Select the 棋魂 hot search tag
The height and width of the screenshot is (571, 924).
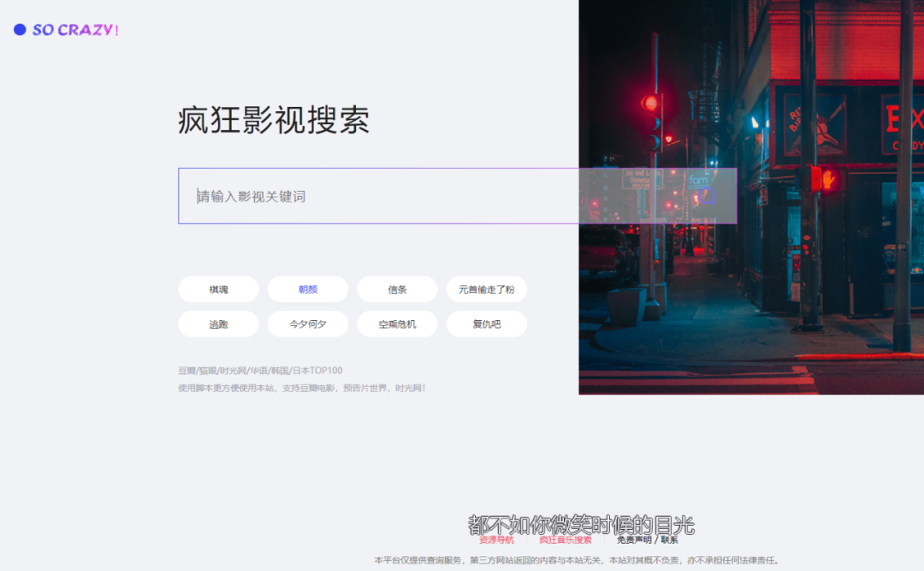point(218,289)
